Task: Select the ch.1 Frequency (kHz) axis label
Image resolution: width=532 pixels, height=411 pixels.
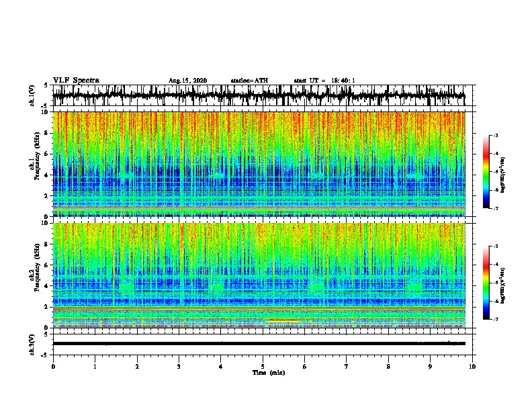Action: 38,156
